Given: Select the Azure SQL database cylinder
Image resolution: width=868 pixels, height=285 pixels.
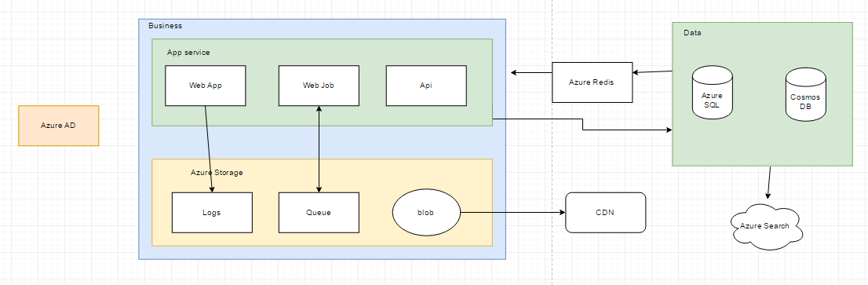Looking at the screenshot, I should pos(713,93).
